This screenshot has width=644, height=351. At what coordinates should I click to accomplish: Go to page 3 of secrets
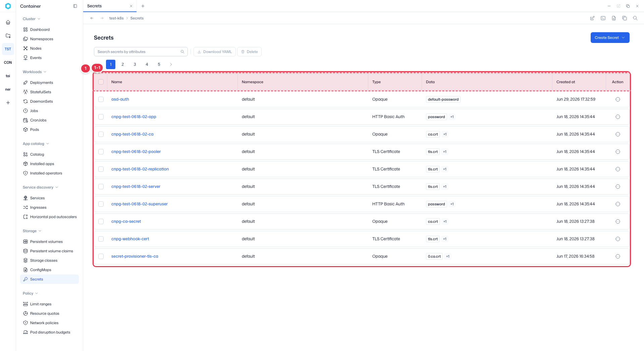click(x=135, y=64)
